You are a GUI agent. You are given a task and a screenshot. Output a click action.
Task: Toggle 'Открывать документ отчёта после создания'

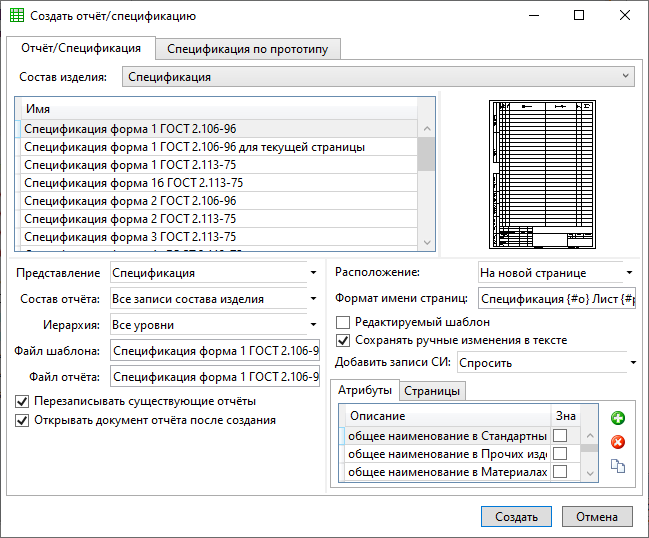(22, 420)
